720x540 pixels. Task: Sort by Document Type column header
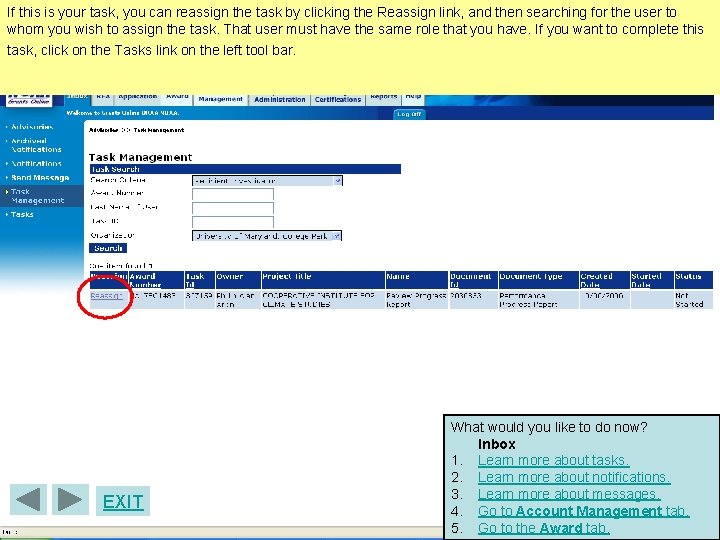(x=539, y=280)
